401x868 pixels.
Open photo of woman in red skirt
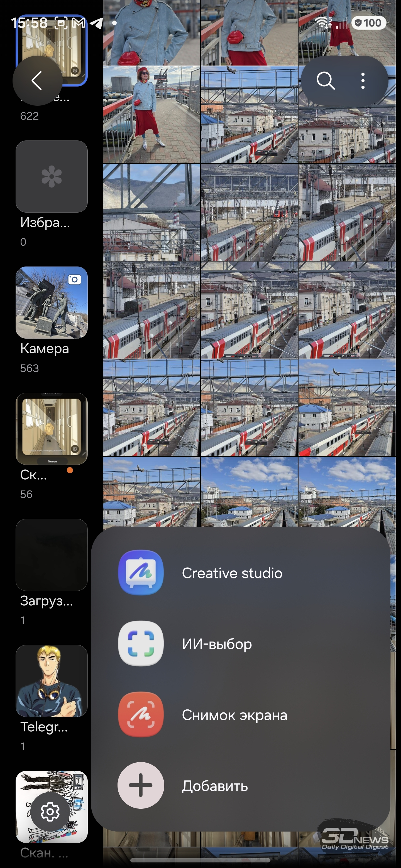[x=151, y=115]
